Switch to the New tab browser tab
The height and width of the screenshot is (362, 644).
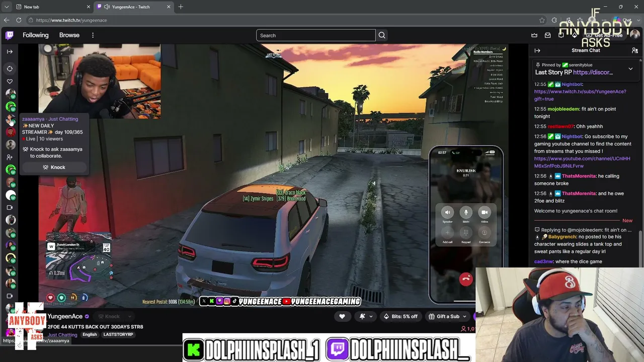click(53, 7)
